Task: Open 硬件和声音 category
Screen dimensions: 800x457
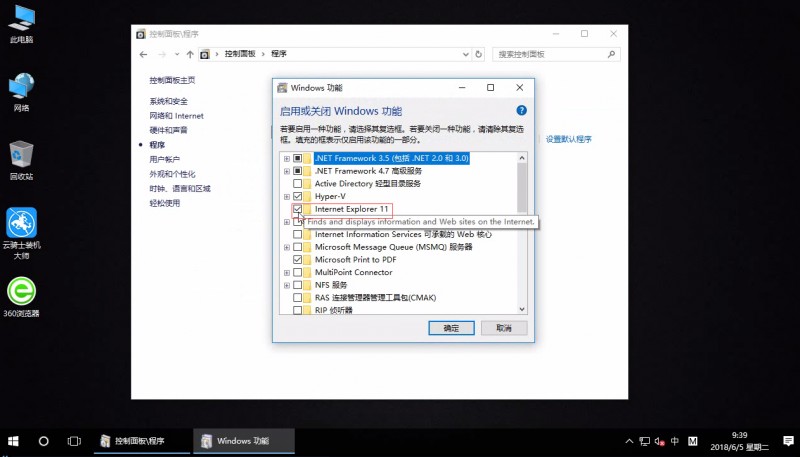Action: click(168, 130)
